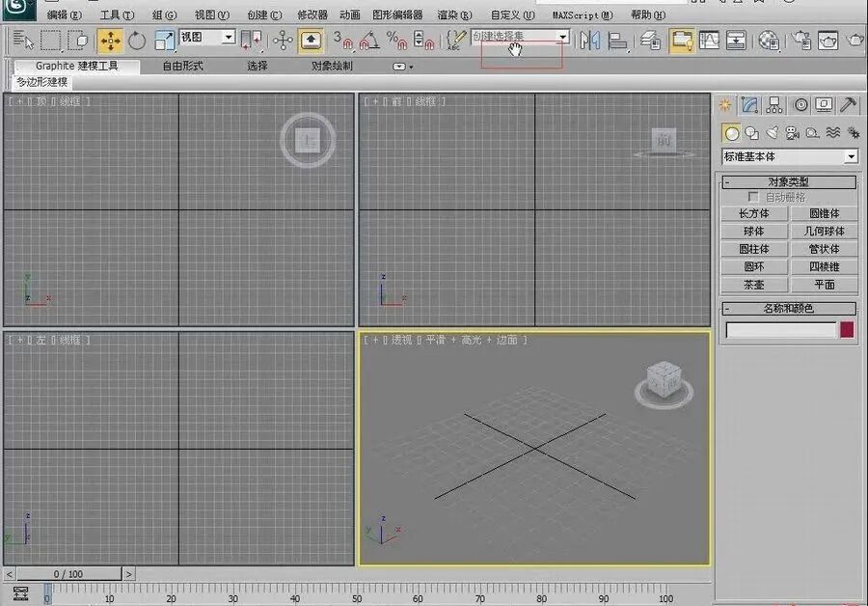Switch to the Modify command panel
This screenshot has width=868, height=606.
coord(749,104)
